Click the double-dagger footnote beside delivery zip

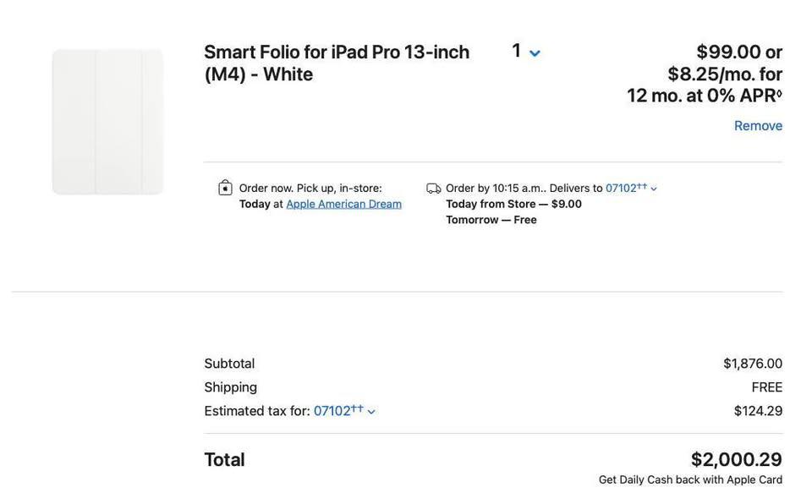tap(642, 185)
